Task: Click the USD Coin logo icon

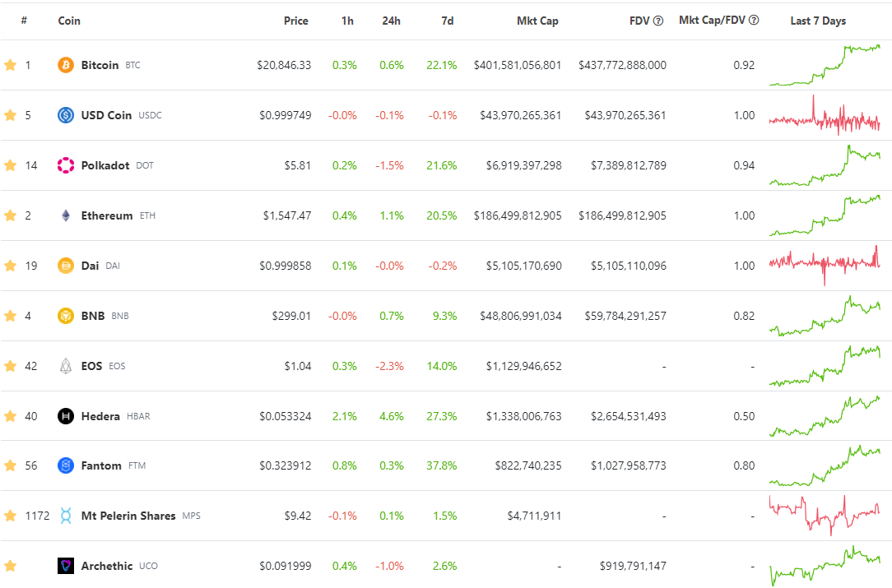Action: click(66, 115)
